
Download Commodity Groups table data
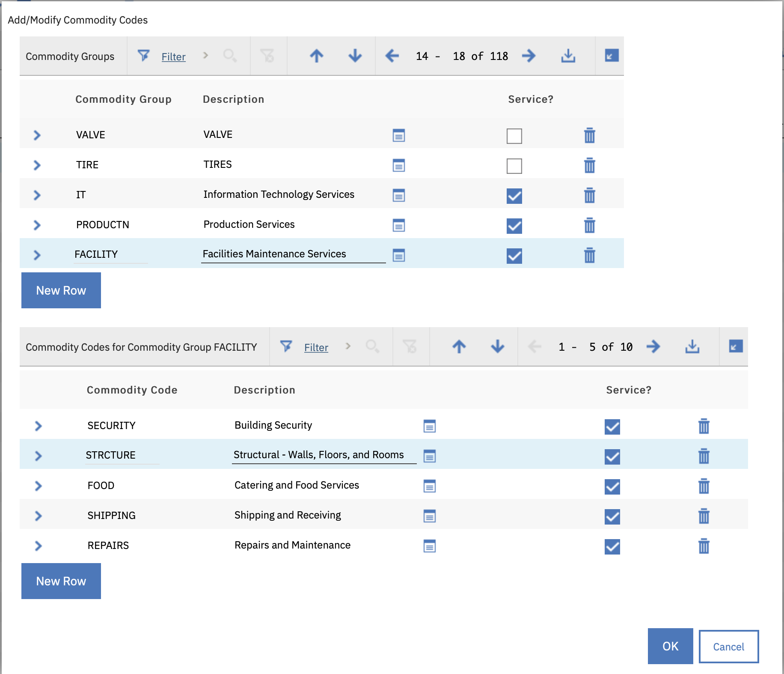(568, 56)
